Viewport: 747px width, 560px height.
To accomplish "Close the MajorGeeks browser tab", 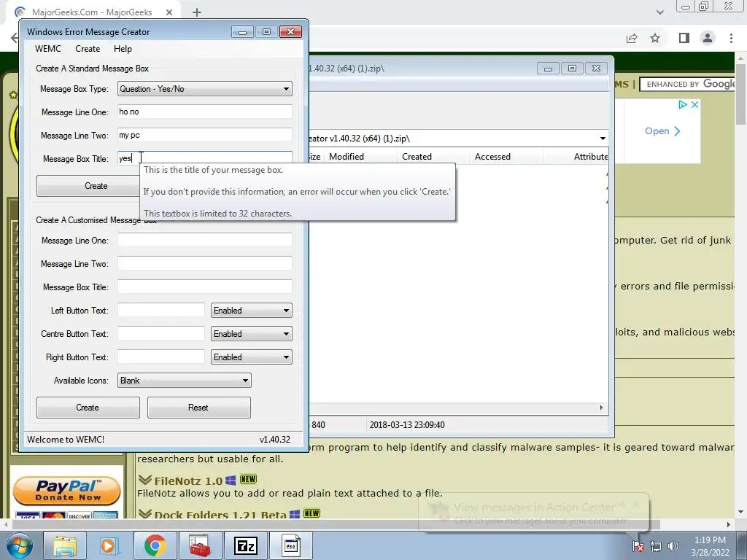I will (x=169, y=12).
